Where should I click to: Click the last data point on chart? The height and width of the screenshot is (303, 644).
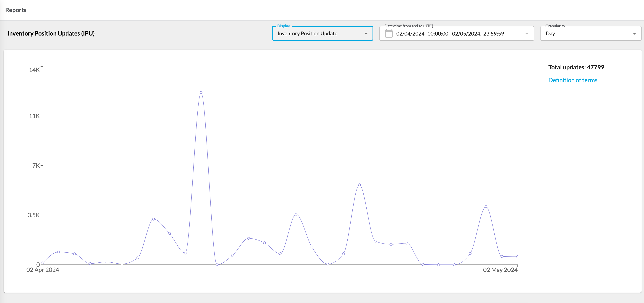click(517, 257)
